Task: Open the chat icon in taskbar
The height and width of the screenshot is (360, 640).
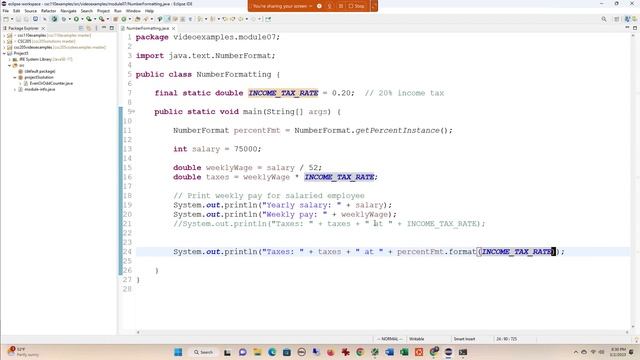Action: 242,352
